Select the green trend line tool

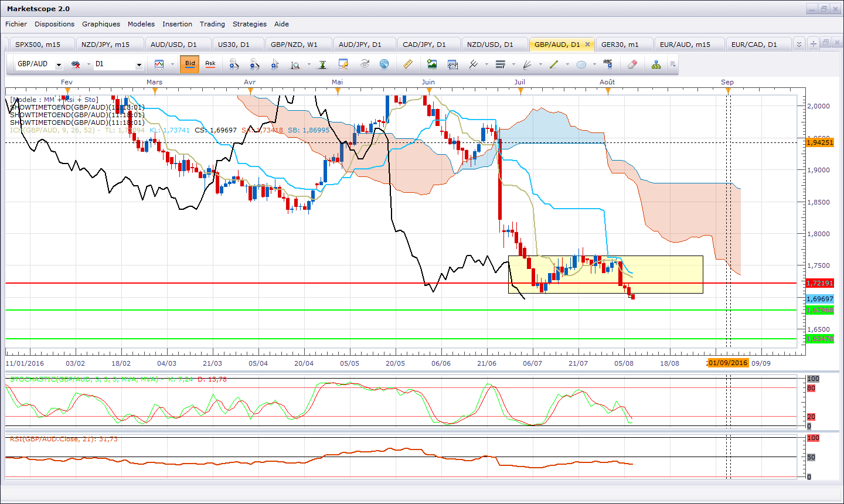pyautogui.click(x=554, y=64)
